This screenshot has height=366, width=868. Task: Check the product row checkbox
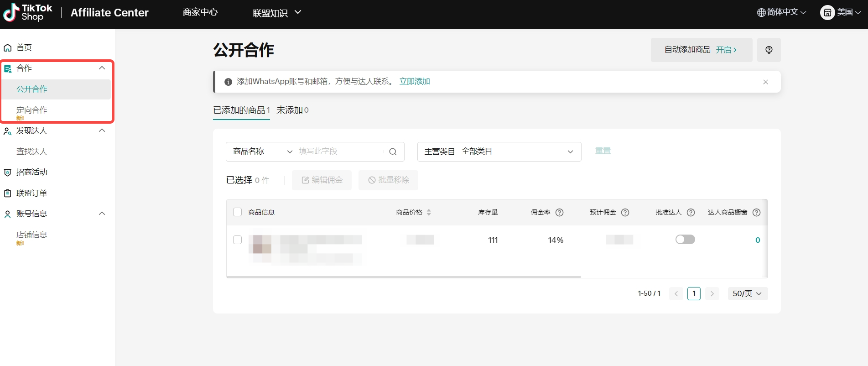click(x=237, y=240)
